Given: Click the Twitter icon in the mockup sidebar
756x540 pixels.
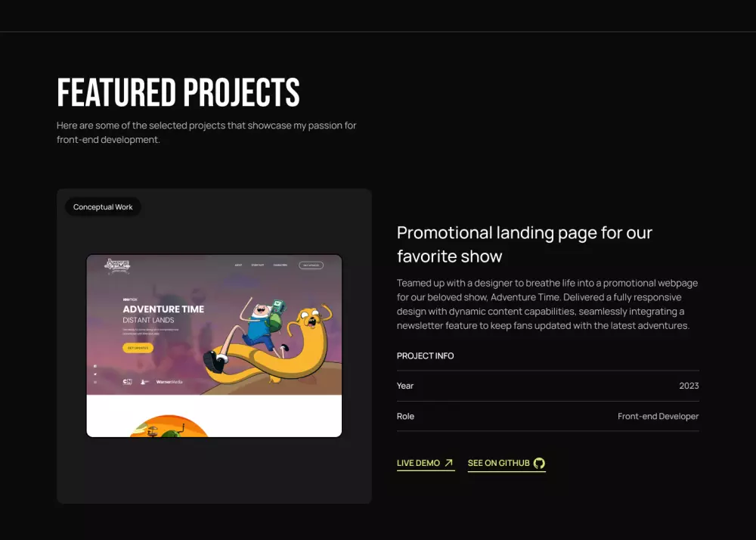Looking at the screenshot, I should (94, 374).
